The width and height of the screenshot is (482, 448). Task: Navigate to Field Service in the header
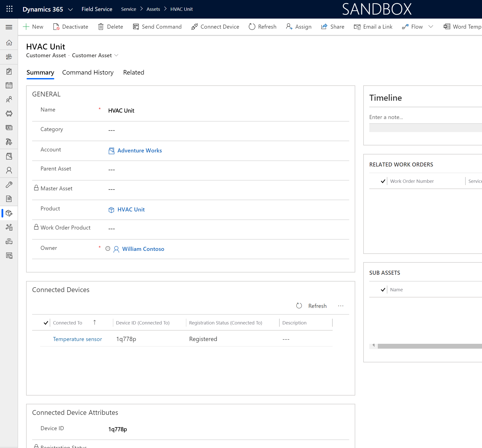click(x=97, y=9)
